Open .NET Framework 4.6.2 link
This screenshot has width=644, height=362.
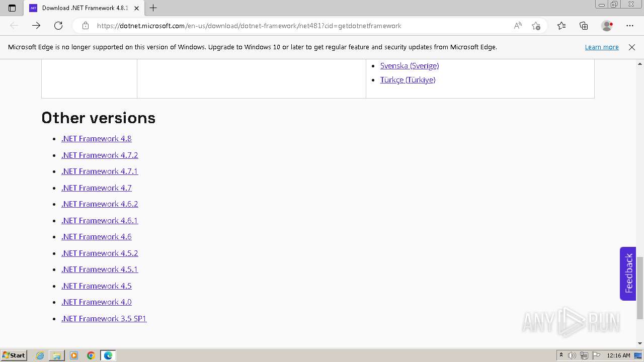[x=100, y=204]
